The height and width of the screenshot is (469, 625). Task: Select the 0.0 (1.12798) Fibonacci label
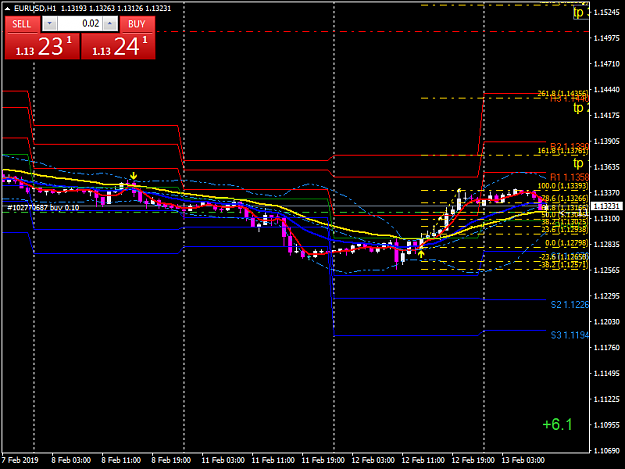point(566,243)
